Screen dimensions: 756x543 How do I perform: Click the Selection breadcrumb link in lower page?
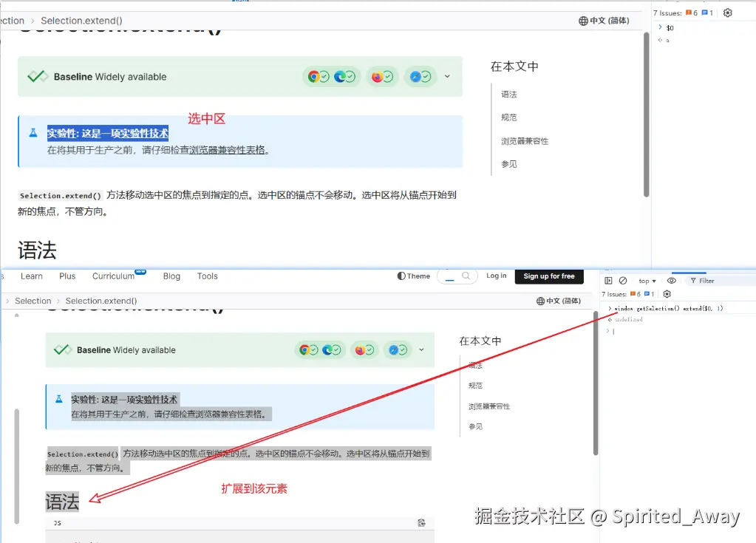click(x=33, y=301)
